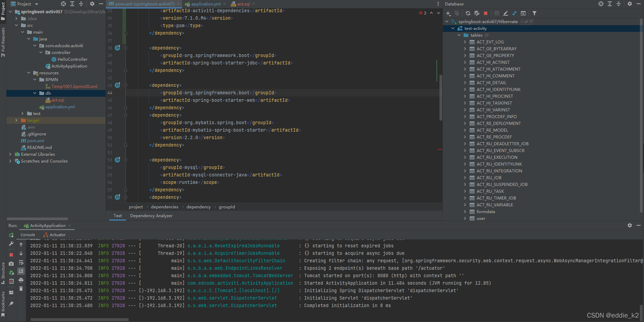The image size is (644, 322).
Task: Select the Text tab below the editor
Action: pos(118,216)
